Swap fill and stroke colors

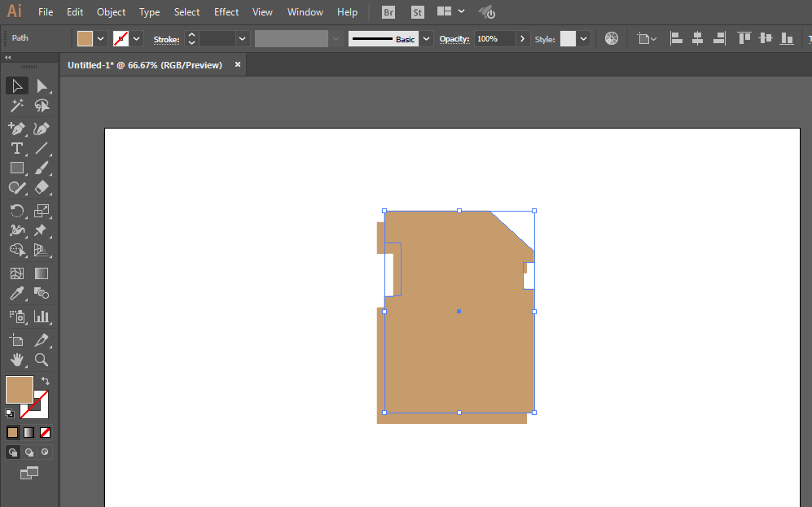[46, 381]
